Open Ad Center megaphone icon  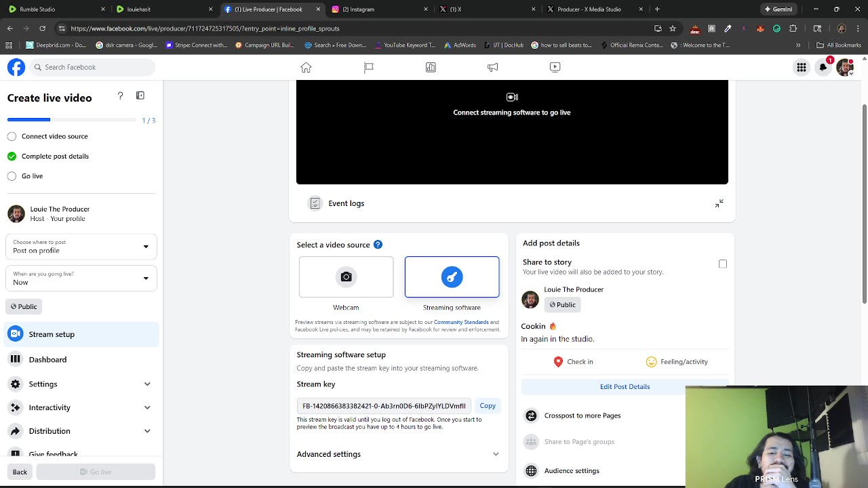(493, 67)
